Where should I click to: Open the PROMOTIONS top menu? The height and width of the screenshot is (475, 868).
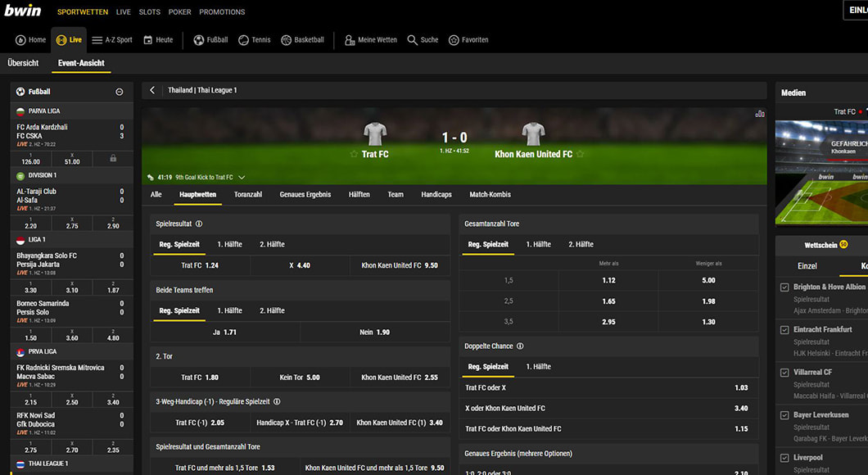coord(222,11)
